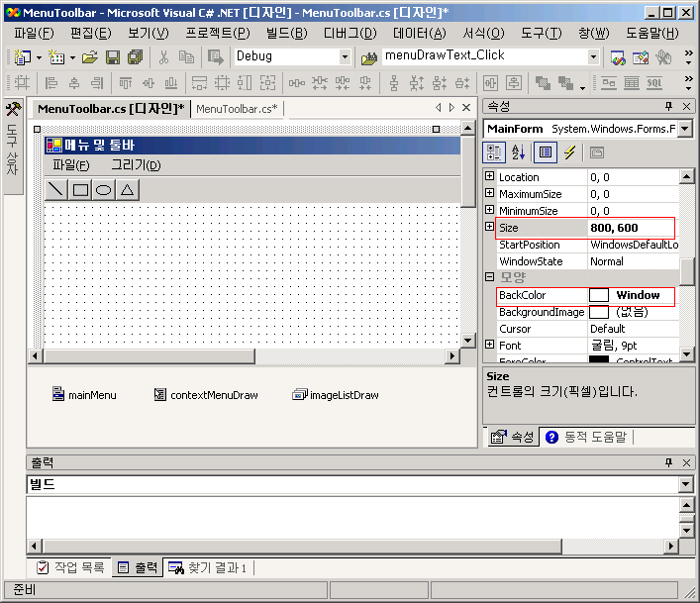Switch to the MenuToolbar.cs* code tab
700x603 pixels.
click(237, 109)
